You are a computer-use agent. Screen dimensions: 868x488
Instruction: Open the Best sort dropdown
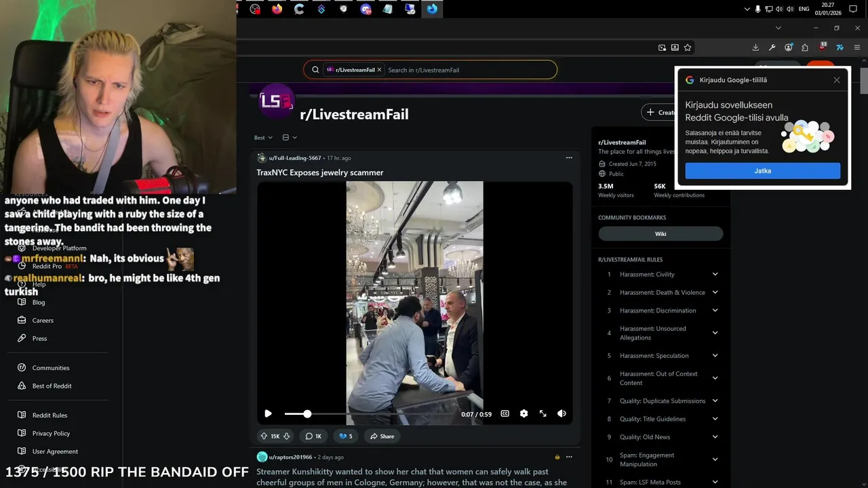coord(263,138)
